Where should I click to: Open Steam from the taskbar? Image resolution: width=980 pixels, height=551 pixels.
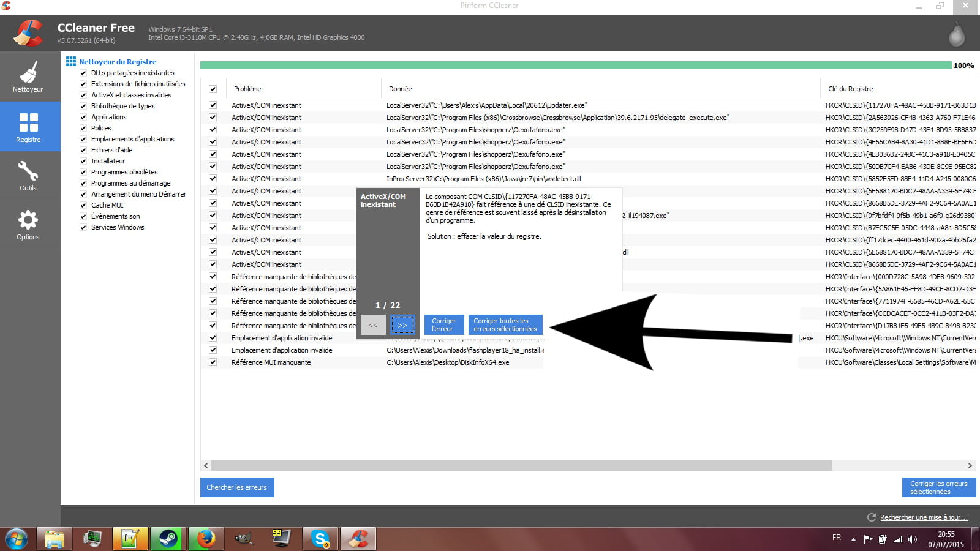click(x=168, y=539)
